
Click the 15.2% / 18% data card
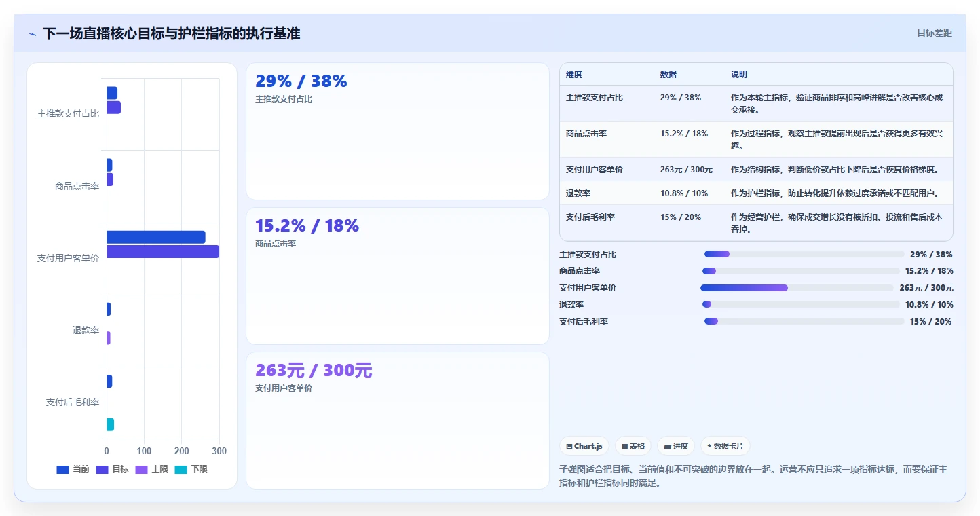click(397, 276)
